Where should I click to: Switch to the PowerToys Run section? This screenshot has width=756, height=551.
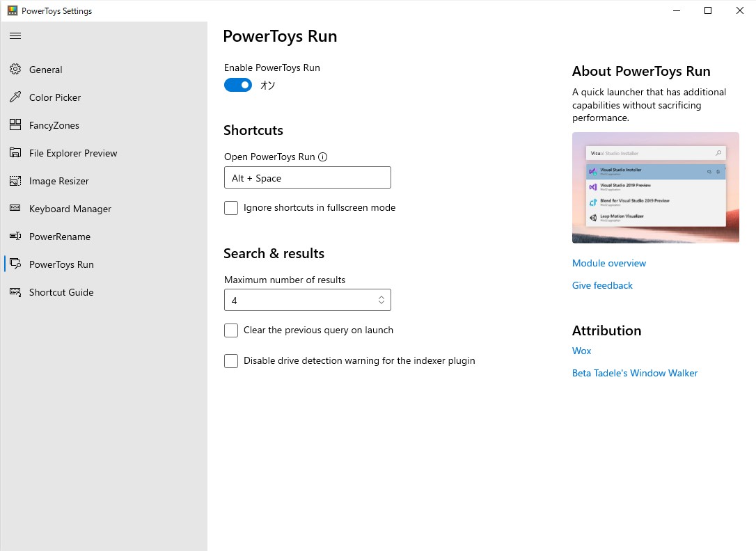[x=62, y=264]
